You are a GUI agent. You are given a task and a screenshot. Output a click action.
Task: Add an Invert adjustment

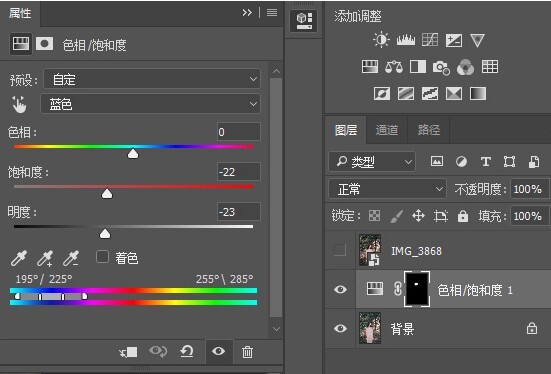tap(382, 94)
